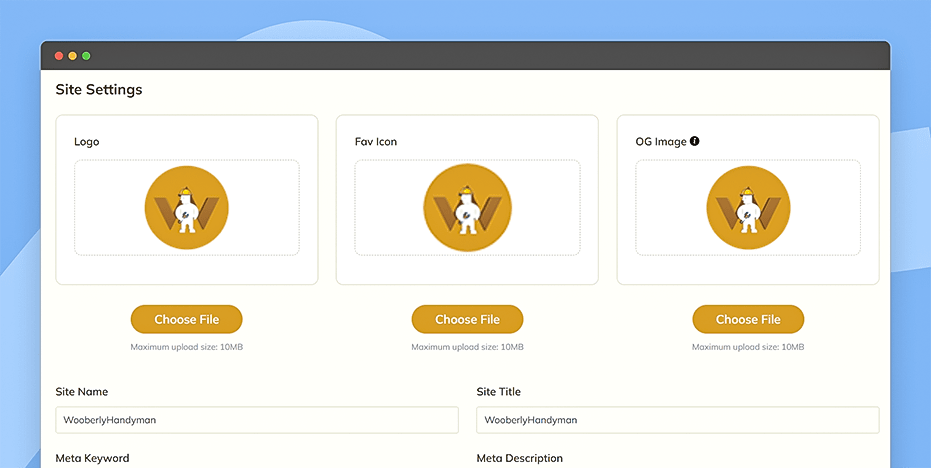Click the Fav Icon label text
The image size is (931, 468).
click(376, 142)
